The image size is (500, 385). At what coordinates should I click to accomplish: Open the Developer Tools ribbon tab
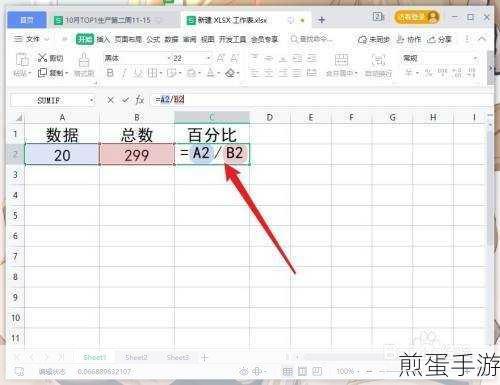[x=232, y=39]
